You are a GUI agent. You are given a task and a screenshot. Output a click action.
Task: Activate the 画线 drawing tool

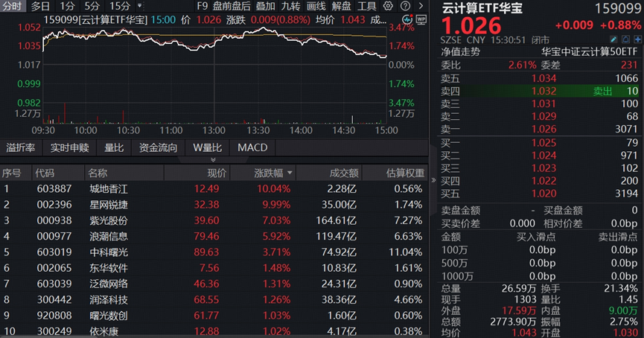pyautogui.click(x=316, y=6)
